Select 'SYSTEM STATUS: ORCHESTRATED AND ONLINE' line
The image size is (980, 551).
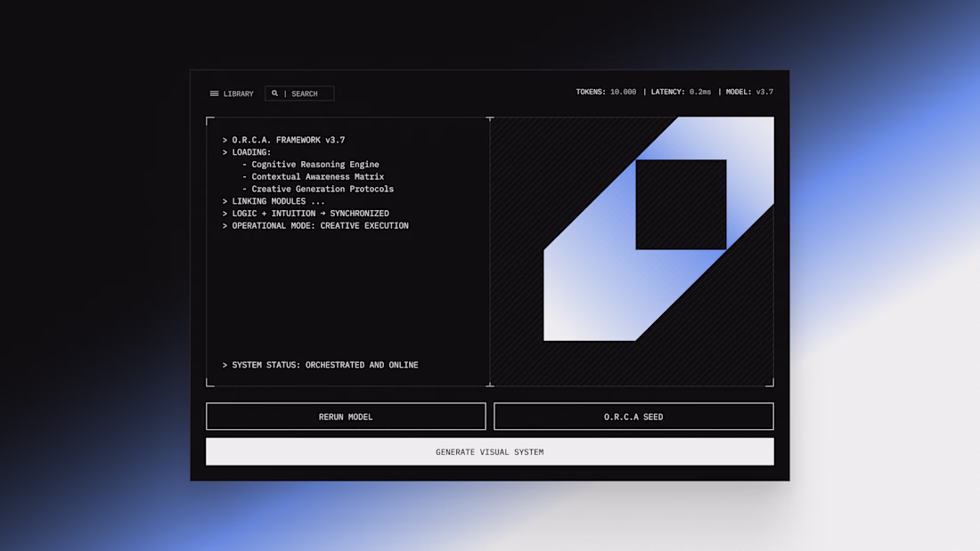click(x=320, y=365)
